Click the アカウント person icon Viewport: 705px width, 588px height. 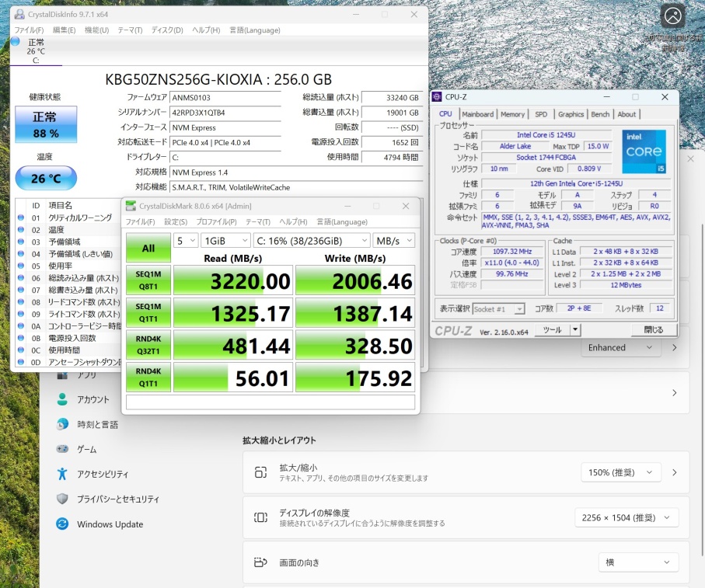[x=62, y=399]
